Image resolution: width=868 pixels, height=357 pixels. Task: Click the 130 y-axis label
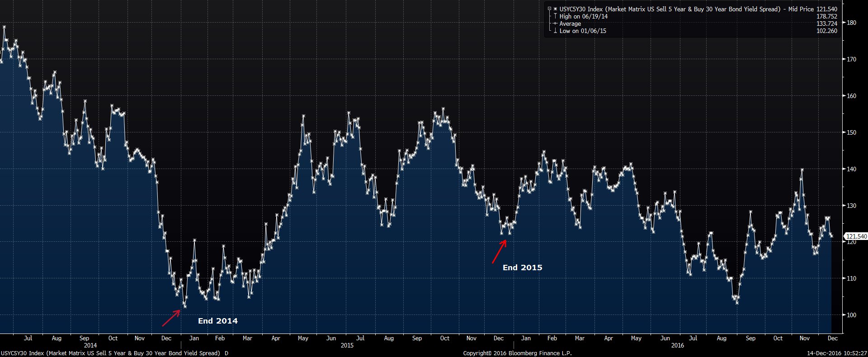851,206
